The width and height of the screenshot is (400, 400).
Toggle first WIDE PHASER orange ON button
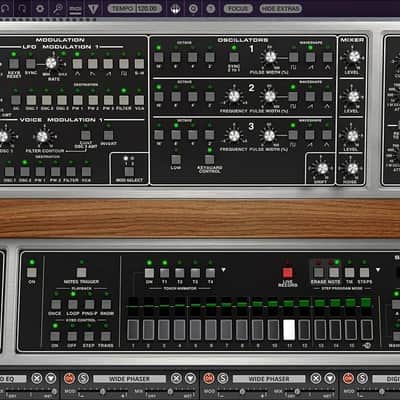click(69, 378)
